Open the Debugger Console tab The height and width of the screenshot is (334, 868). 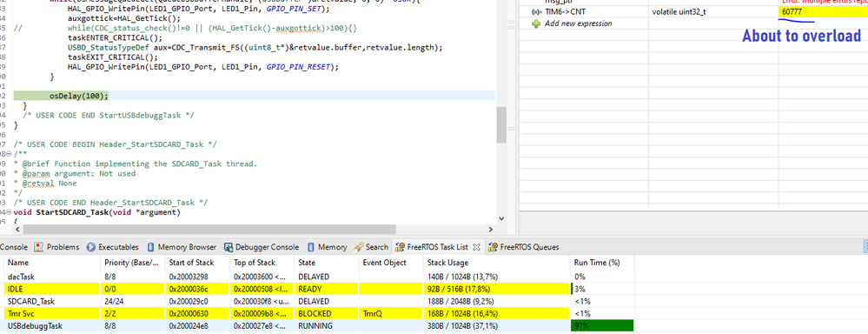(262, 247)
